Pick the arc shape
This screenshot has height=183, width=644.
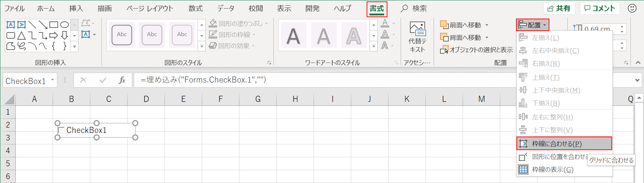[x=32, y=46]
